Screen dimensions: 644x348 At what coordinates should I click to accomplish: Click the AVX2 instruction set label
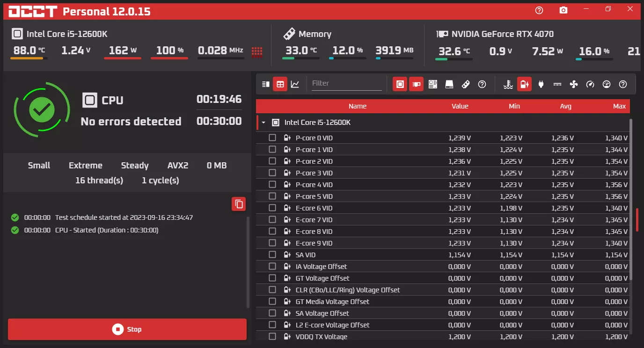point(178,166)
